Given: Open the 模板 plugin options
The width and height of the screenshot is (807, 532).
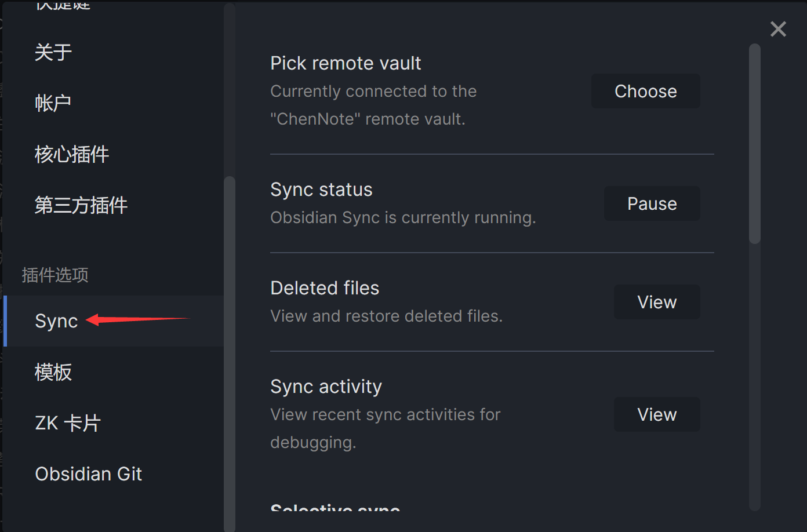Looking at the screenshot, I should 53,372.
